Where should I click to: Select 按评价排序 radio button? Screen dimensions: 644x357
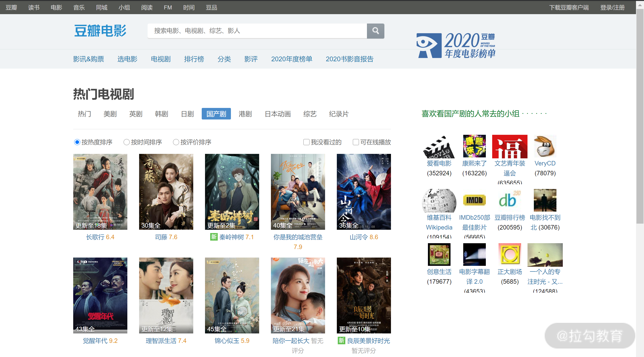point(176,142)
